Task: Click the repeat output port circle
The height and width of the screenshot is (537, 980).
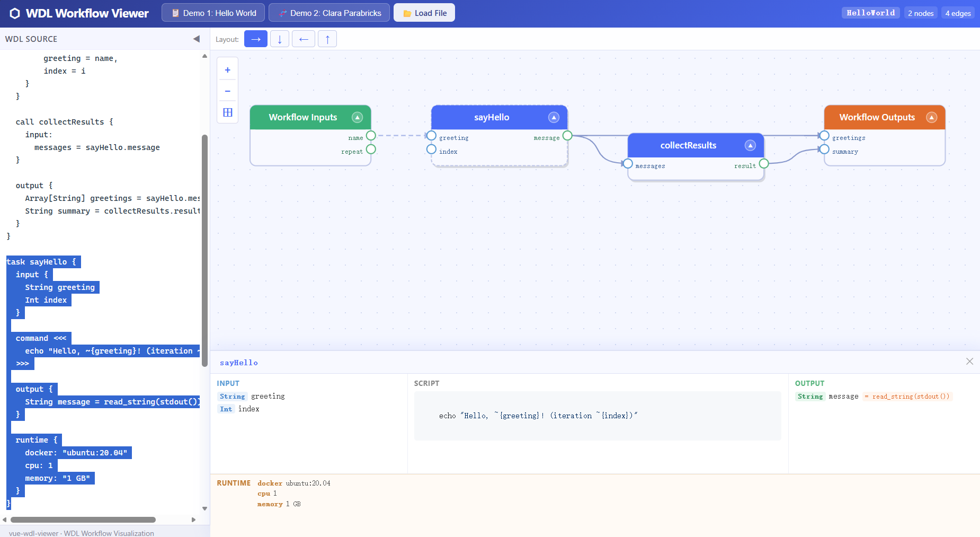Action: (x=371, y=149)
